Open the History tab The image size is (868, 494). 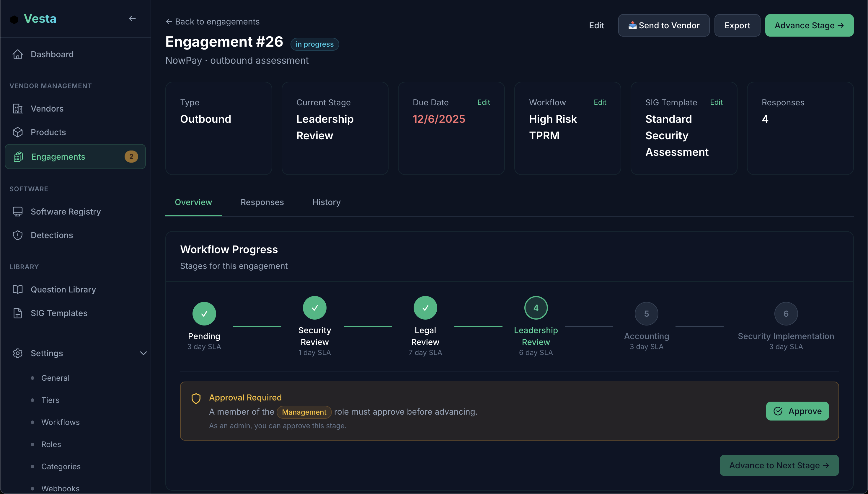coord(326,202)
